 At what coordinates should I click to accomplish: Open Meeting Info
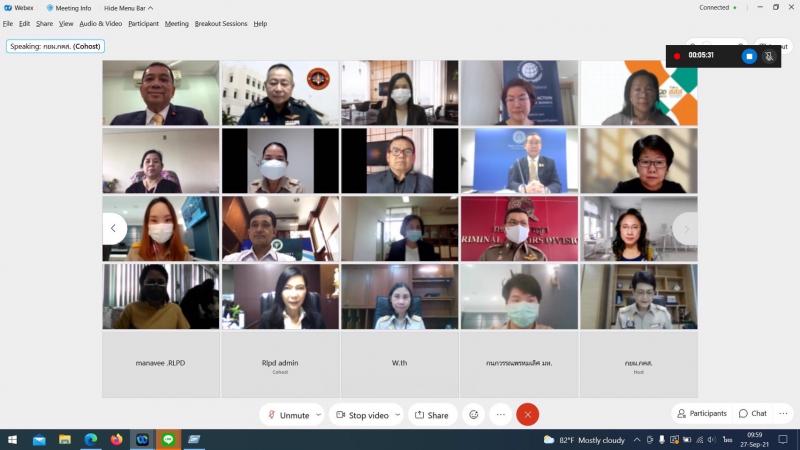(x=69, y=8)
